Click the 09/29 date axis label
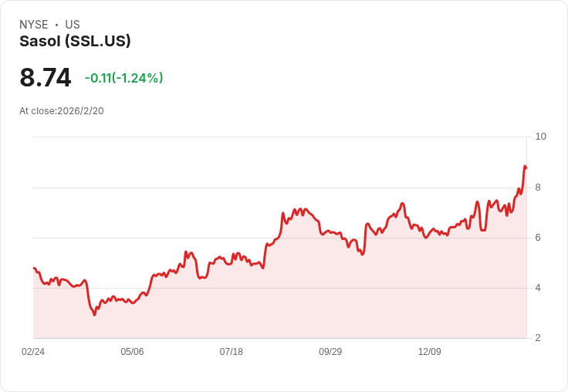 pyautogui.click(x=330, y=352)
